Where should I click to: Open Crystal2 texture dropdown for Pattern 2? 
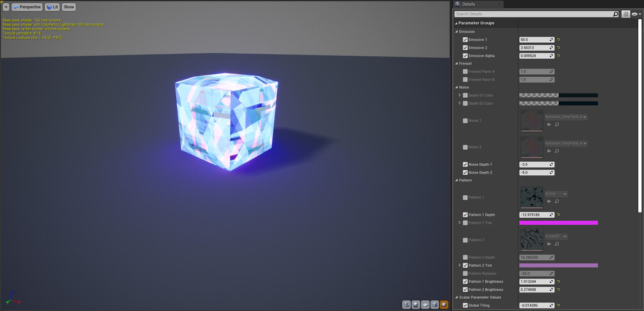pyautogui.click(x=556, y=236)
